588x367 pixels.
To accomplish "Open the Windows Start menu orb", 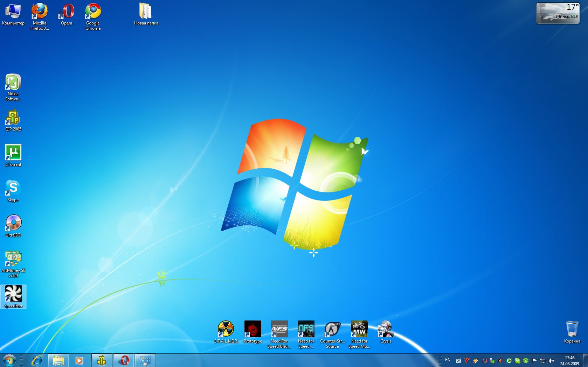I will [x=9, y=360].
